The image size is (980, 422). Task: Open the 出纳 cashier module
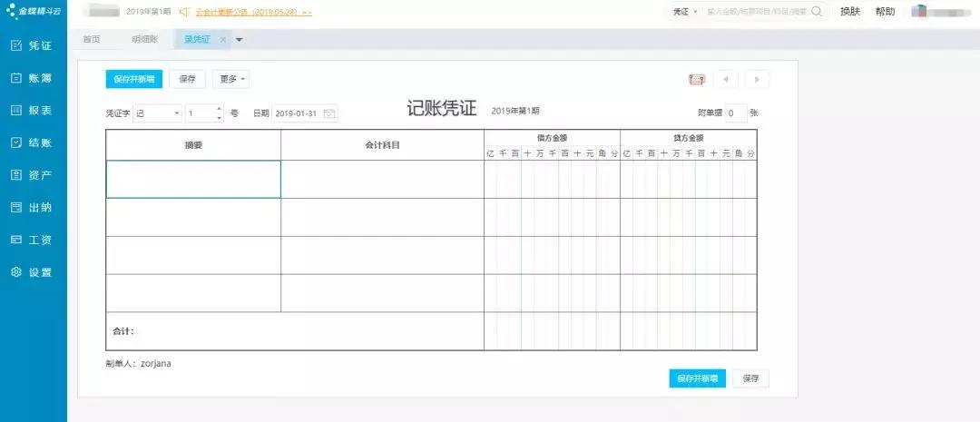click(x=32, y=208)
